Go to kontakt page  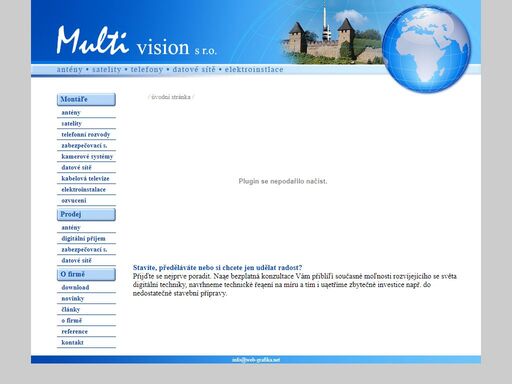click(72, 343)
